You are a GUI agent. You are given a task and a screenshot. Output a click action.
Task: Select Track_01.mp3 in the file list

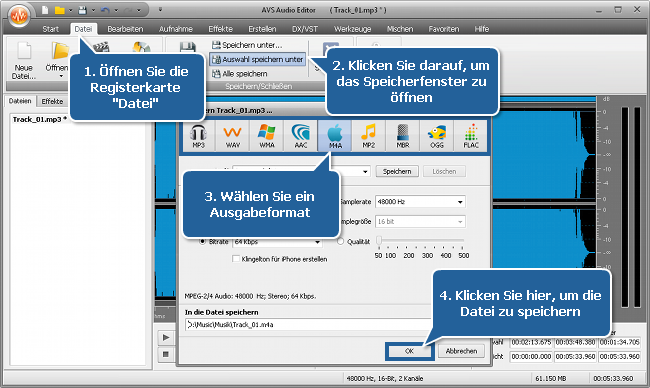tap(40, 119)
